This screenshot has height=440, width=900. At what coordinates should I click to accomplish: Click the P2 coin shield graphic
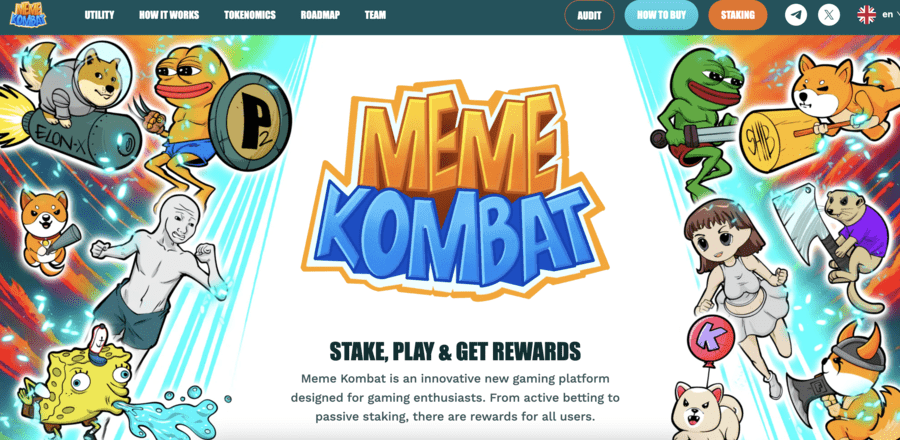coord(250,121)
